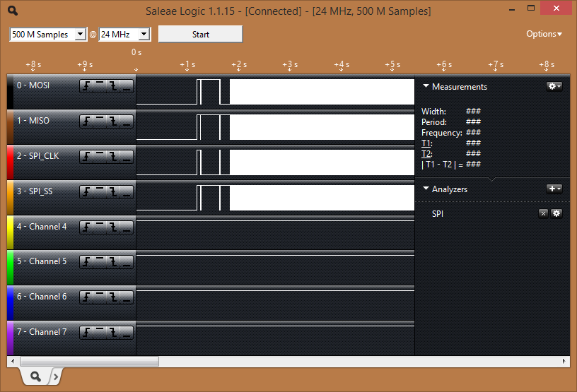Image resolution: width=577 pixels, height=392 pixels.
Task: Set low level trigger on 3 - SPI_SS
Action: [127, 192]
